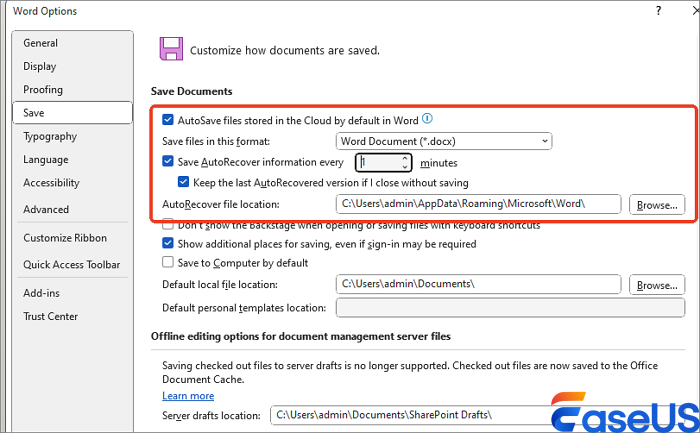Toggle Show additional places for saving
The height and width of the screenshot is (433, 700).
coord(168,243)
